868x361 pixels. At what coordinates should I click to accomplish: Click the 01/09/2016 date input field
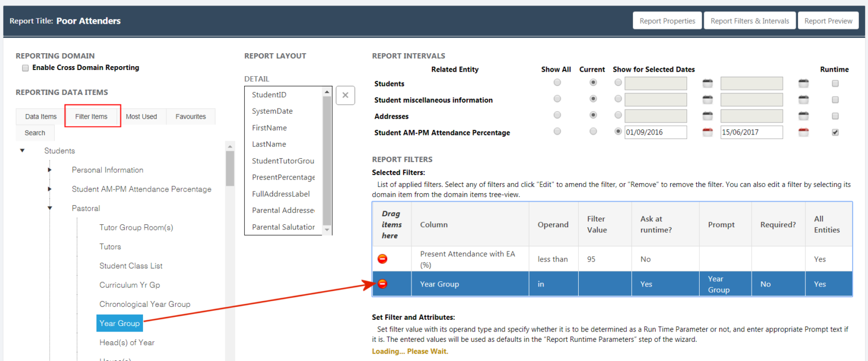[x=656, y=132]
